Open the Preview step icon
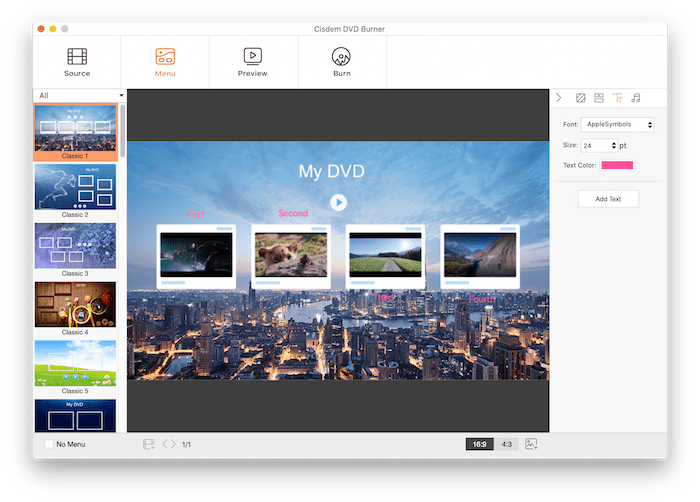This screenshot has width=700, height=502. click(253, 61)
